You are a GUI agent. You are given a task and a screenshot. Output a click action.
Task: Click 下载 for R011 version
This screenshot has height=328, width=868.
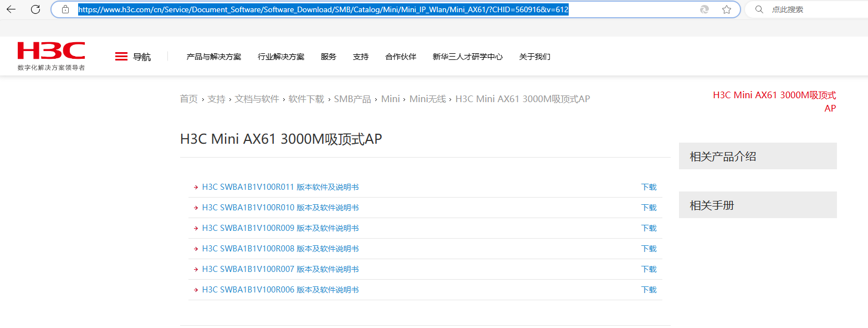coord(649,188)
